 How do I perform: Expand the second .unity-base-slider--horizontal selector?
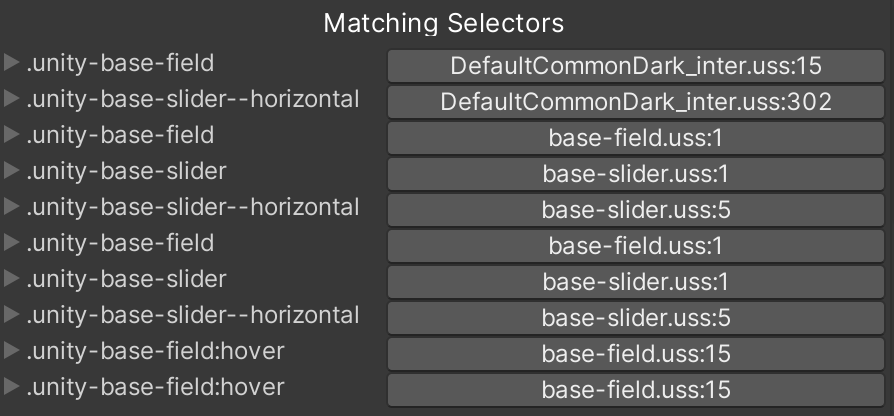tap(12, 208)
